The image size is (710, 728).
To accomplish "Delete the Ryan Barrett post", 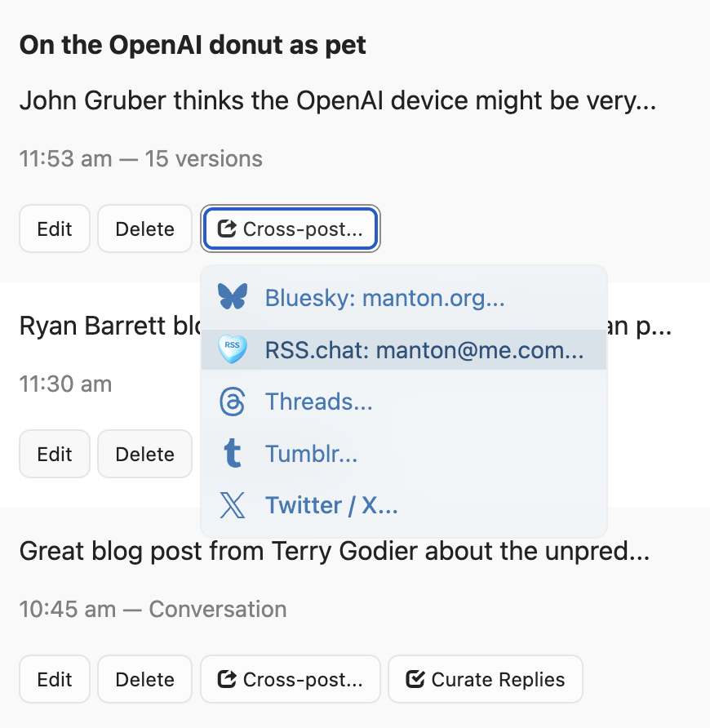I will tap(145, 454).
